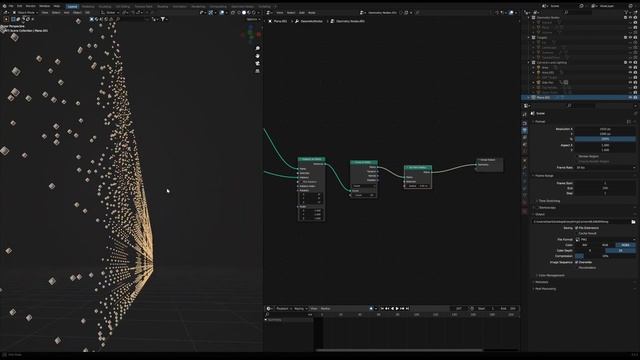
Task: Click the timeline jump to end button
Action: pyautogui.click(x=407, y=309)
